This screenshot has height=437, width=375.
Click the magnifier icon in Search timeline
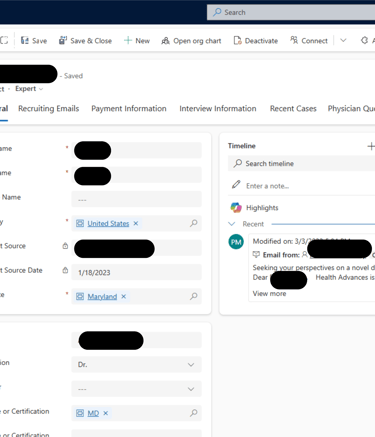coord(237,163)
